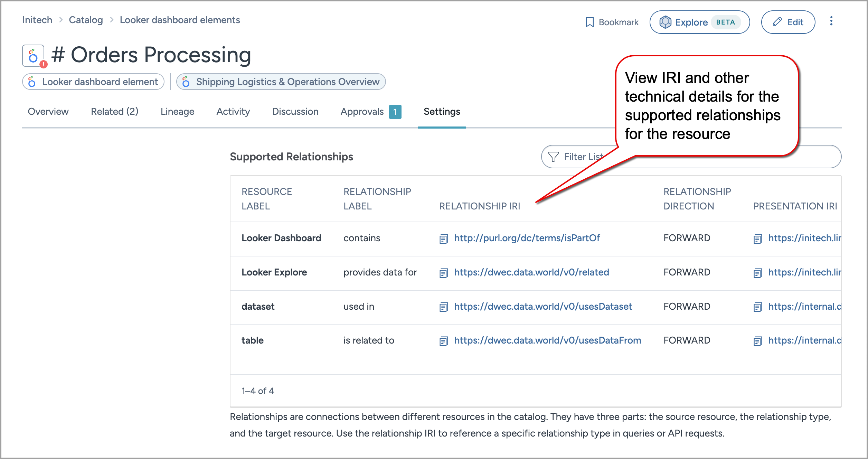This screenshot has width=868, height=459.
Task: Copy the usesDataFrom relationship IRI icon
Action: click(x=444, y=341)
